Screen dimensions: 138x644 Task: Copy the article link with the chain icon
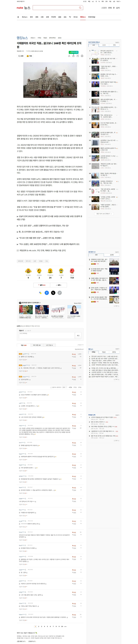tap(60, 293)
